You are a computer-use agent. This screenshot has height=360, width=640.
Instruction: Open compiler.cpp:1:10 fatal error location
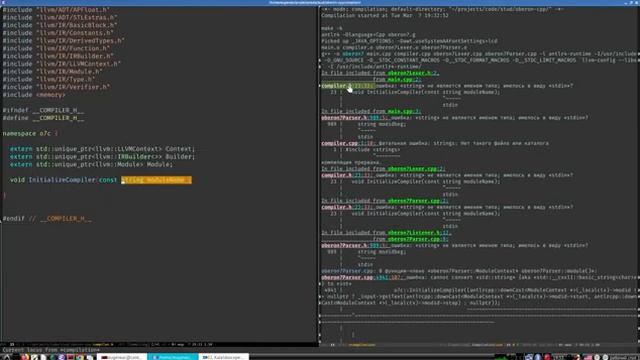[347, 143]
